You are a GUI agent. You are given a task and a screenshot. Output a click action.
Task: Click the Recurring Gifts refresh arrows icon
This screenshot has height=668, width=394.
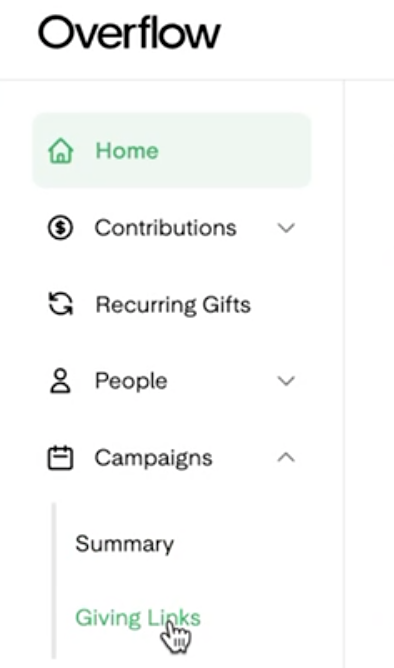[60, 304]
